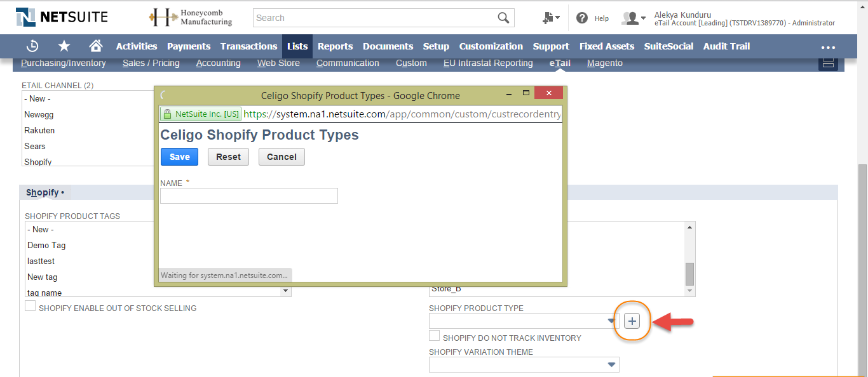Check Shopify Do Not Track Inventory
The image size is (868, 377).
point(434,336)
